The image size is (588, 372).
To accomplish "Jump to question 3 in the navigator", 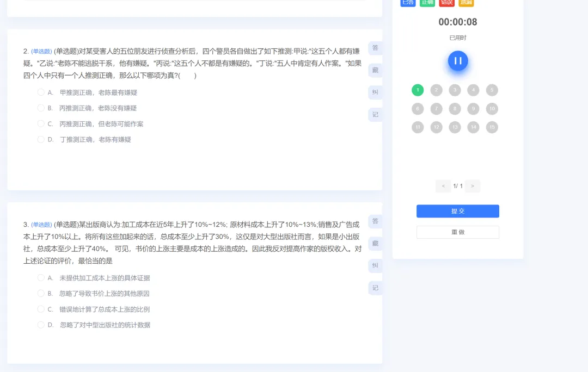I will (x=455, y=90).
